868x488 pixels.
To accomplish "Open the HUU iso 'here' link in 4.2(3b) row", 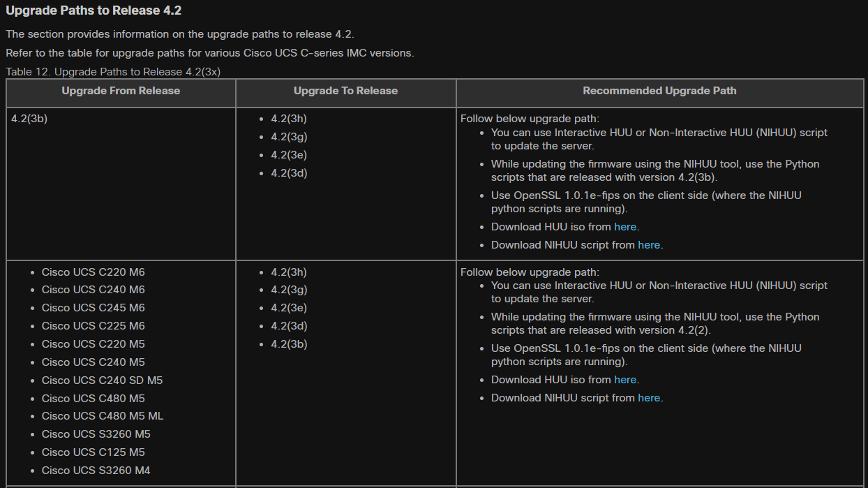I will click(625, 227).
